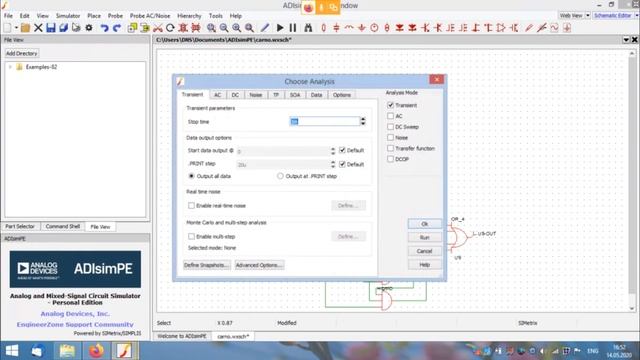Open dropdown arrow beside the New icon
Screen dimensions: 640x360
[16, 28]
